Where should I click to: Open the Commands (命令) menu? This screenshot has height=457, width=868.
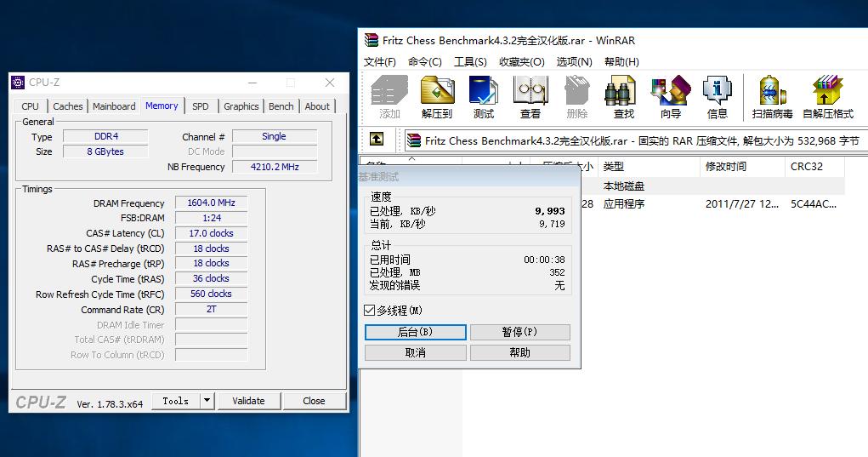(x=424, y=61)
